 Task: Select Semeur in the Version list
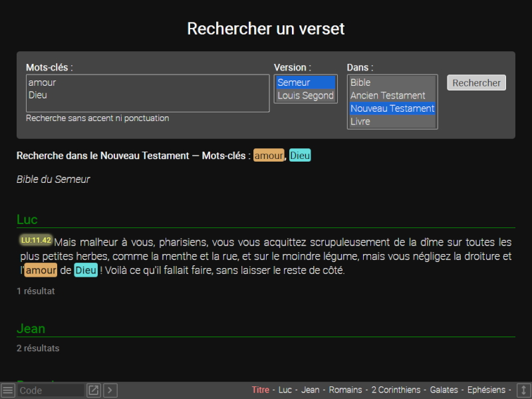tap(306, 82)
